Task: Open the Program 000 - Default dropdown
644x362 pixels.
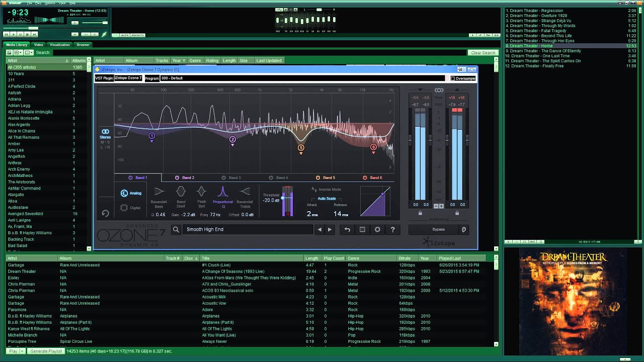Action: tap(302, 78)
